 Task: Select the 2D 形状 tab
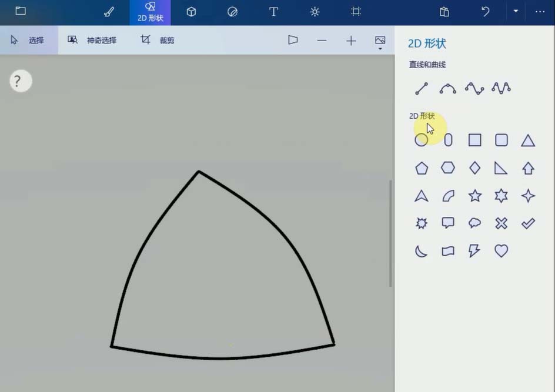[x=150, y=12]
